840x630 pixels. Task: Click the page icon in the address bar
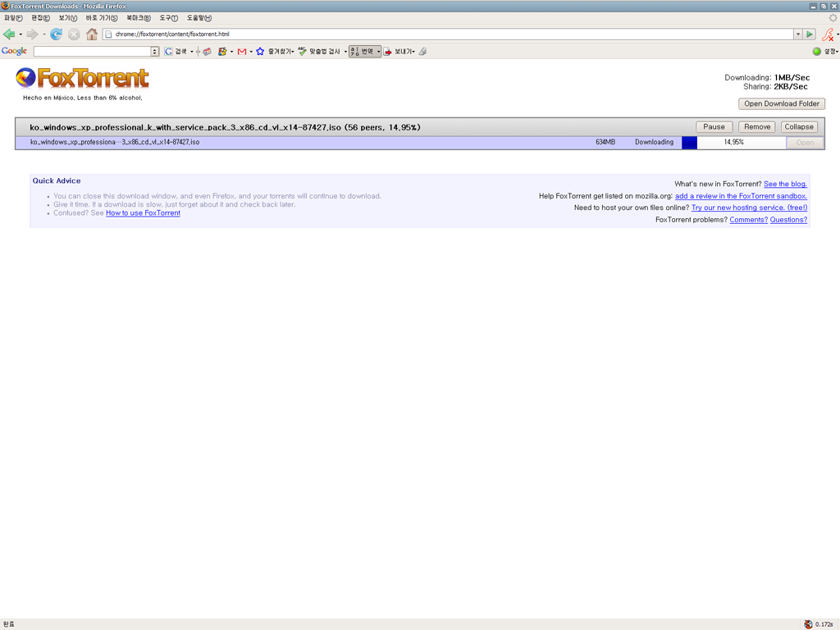point(109,34)
